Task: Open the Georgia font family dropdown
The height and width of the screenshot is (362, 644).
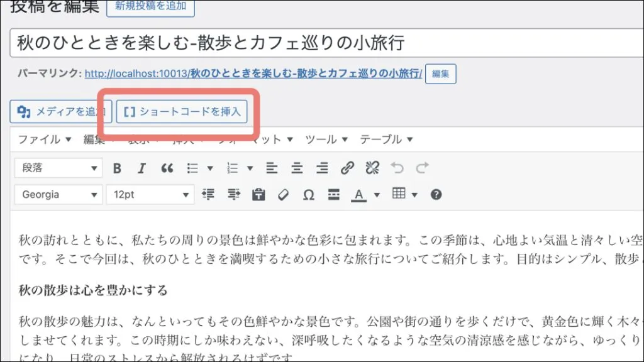Action: coord(58,195)
